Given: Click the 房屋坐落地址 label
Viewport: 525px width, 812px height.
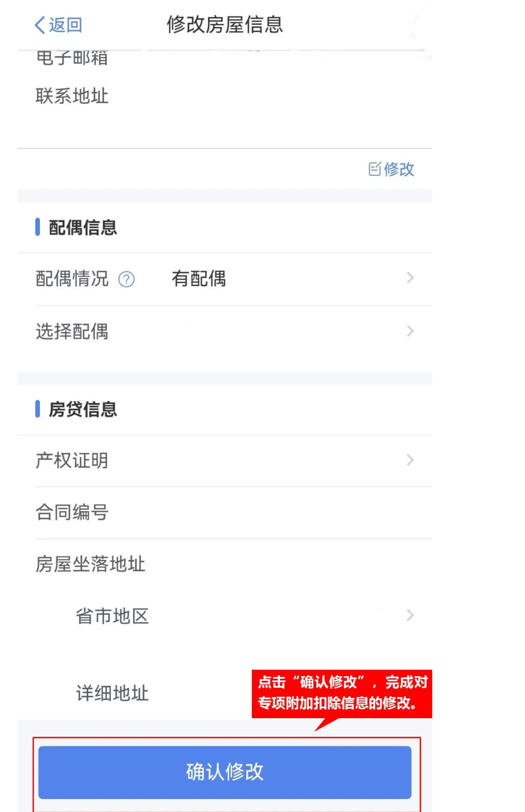Looking at the screenshot, I should click(91, 564).
